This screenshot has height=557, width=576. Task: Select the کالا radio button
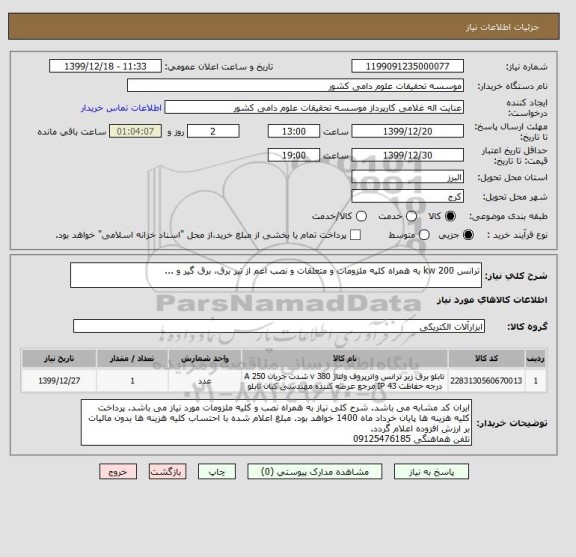450,216
